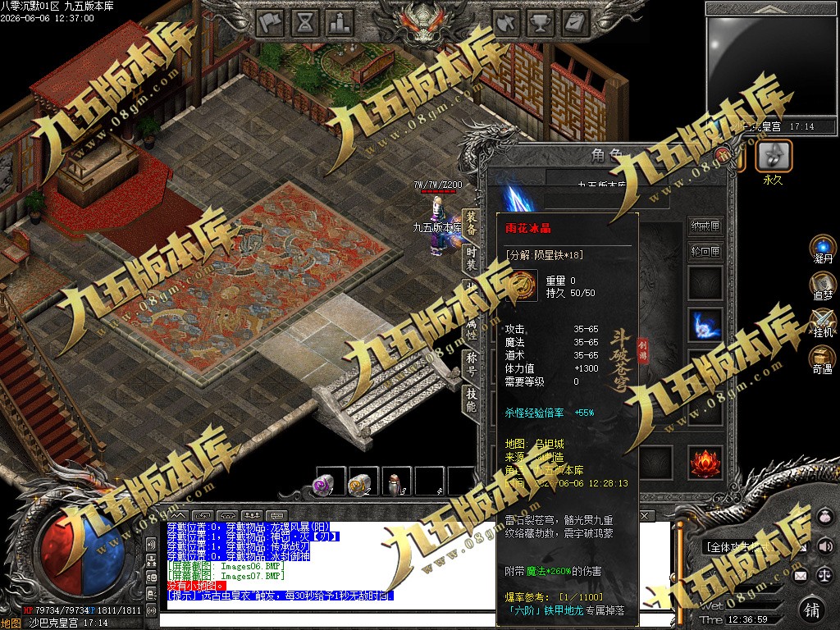The height and width of the screenshot is (630, 840).
Task: Toggle third chat channel filter on chat's left edge
Action: click(152, 578)
